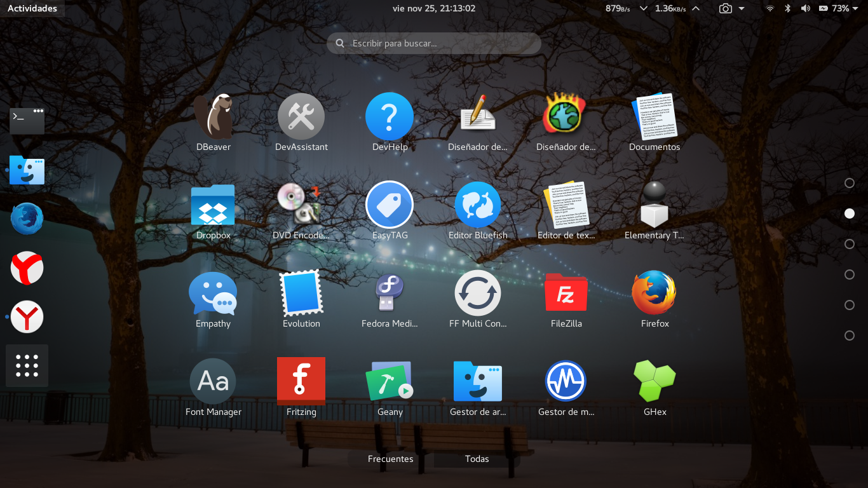The width and height of the screenshot is (868, 488).
Task: Open DevHelp question mark icon
Action: [x=390, y=116]
